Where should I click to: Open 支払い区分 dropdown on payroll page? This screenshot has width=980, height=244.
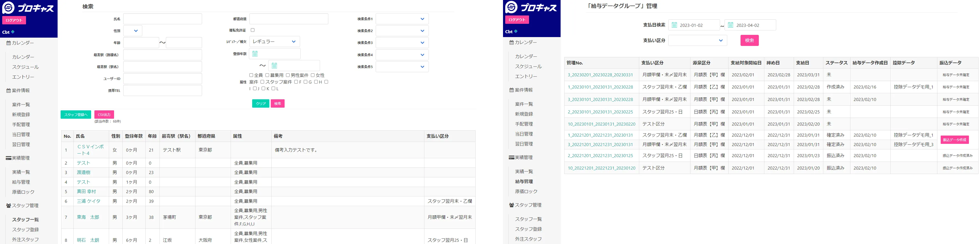tap(697, 41)
